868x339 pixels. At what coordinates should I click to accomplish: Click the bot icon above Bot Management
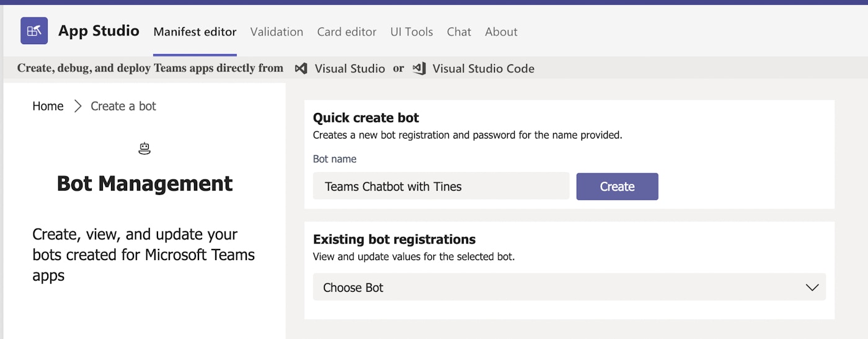144,148
